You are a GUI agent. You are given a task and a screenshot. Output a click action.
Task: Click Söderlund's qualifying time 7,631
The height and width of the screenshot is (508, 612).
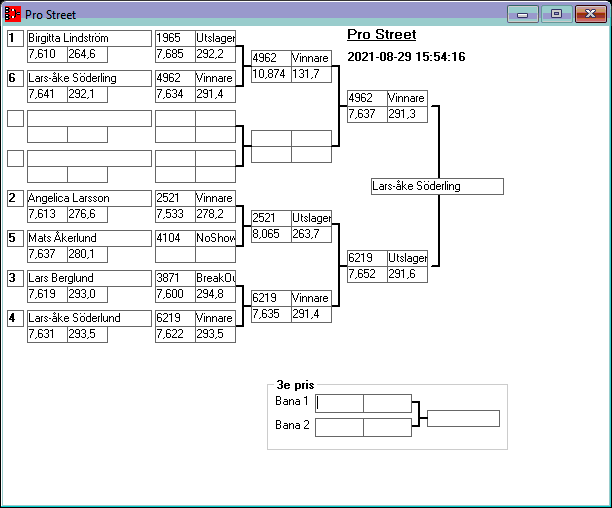click(x=47, y=334)
